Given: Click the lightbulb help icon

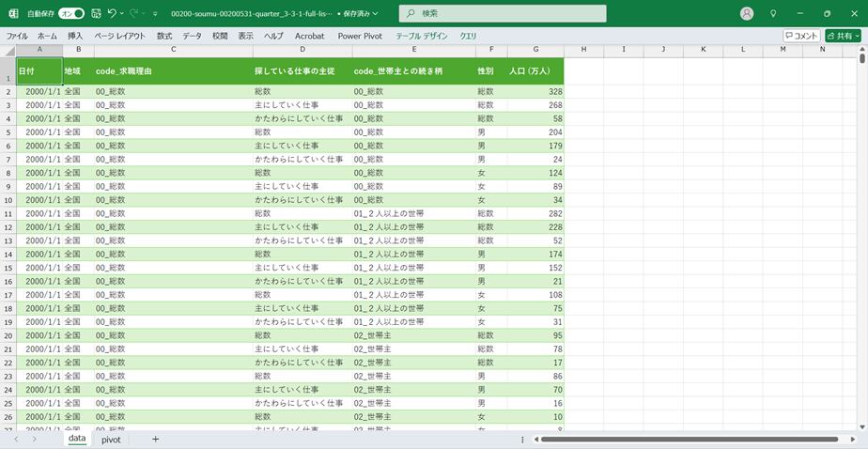Looking at the screenshot, I should [x=773, y=14].
